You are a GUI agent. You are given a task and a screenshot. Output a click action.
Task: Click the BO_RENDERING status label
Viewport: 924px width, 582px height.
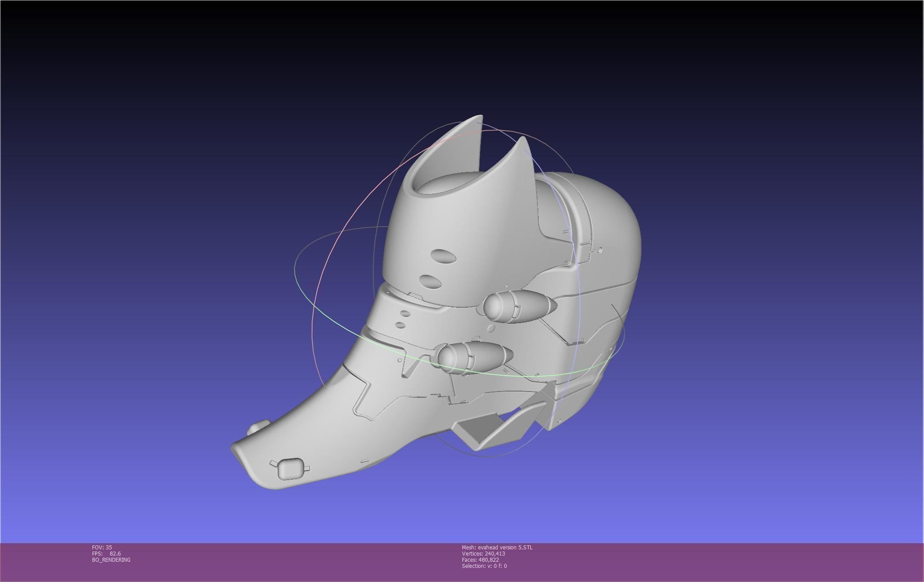coord(111,560)
